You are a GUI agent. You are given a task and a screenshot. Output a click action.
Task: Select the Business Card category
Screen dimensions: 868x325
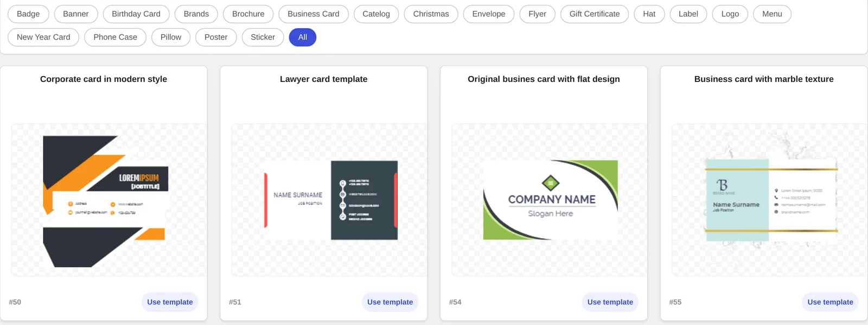pyautogui.click(x=314, y=14)
